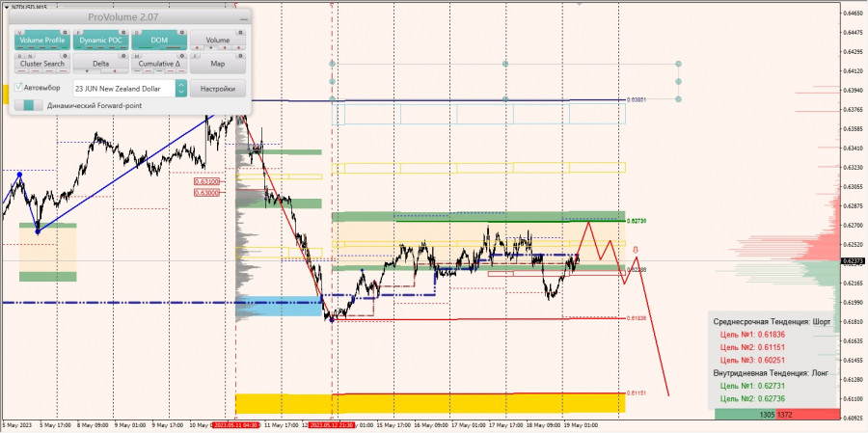Open gear settings on the Dynamic POC button
The image size is (868, 433).
(123, 33)
